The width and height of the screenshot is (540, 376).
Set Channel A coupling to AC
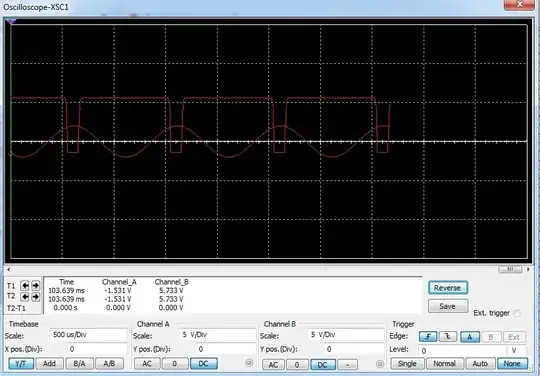[x=147, y=364]
